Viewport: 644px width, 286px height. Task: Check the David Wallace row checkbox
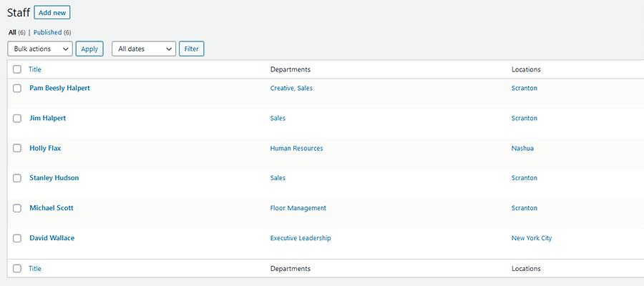point(17,238)
